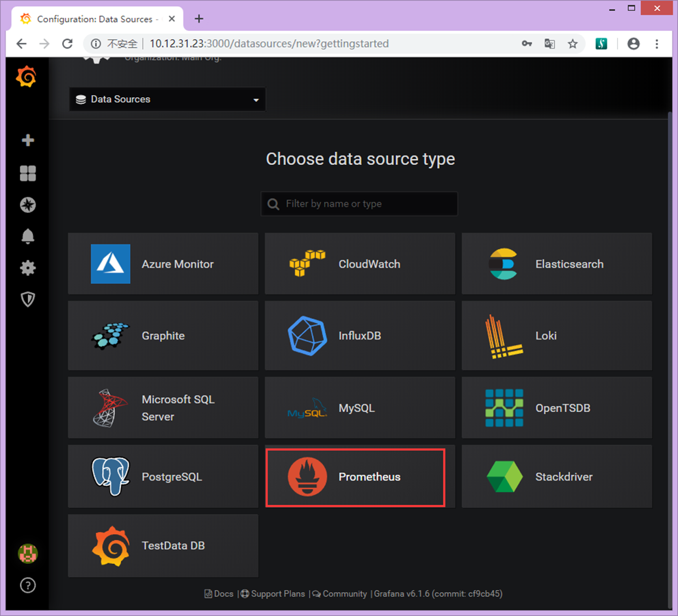
Task: Open the Alerting bell icon
Action: coord(28,236)
